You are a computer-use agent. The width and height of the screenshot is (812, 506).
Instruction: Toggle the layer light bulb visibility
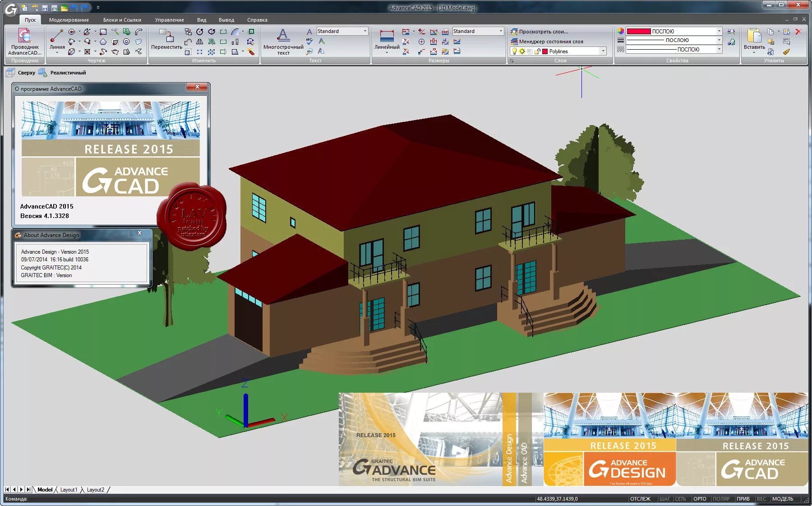tap(514, 51)
